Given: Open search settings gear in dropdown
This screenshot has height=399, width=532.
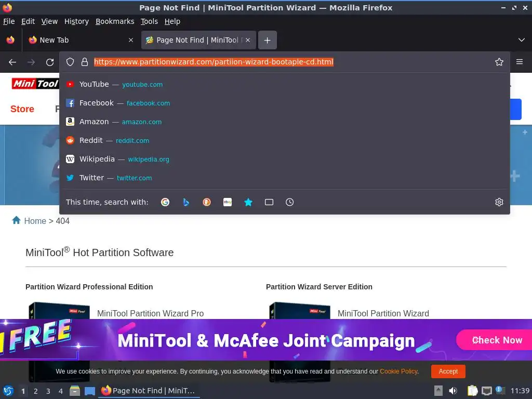Looking at the screenshot, I should [499, 202].
